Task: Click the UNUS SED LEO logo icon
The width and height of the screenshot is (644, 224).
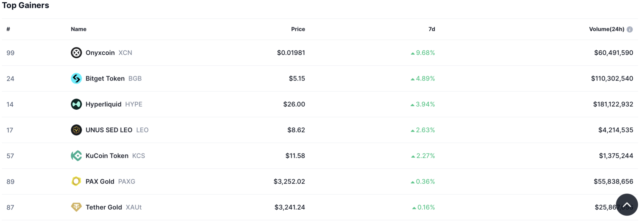Action: coord(76,130)
